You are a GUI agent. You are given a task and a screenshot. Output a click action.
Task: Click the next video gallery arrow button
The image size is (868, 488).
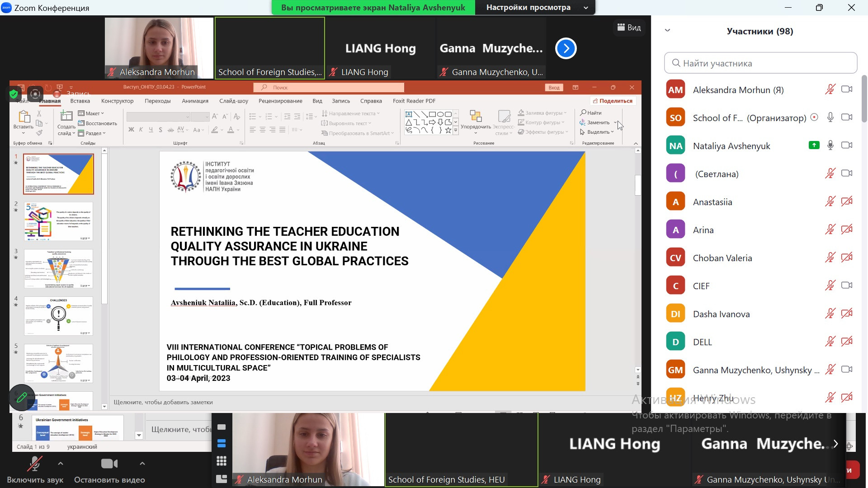[x=566, y=48]
